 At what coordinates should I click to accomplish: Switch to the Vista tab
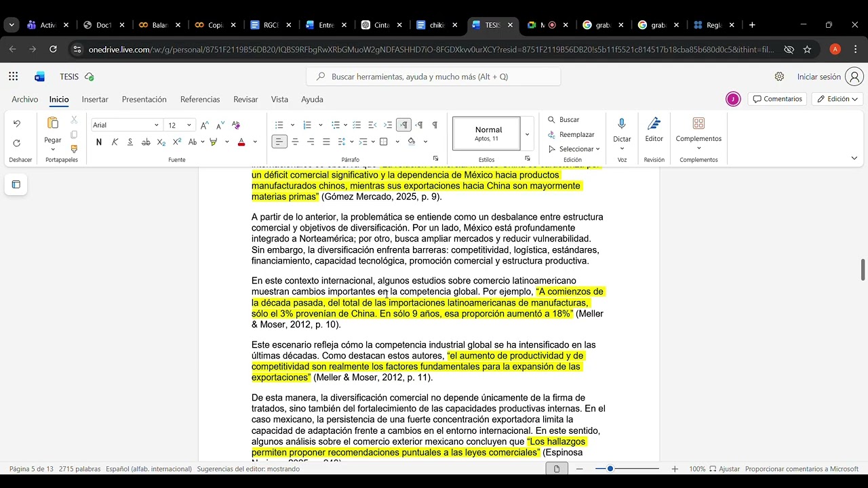click(279, 100)
